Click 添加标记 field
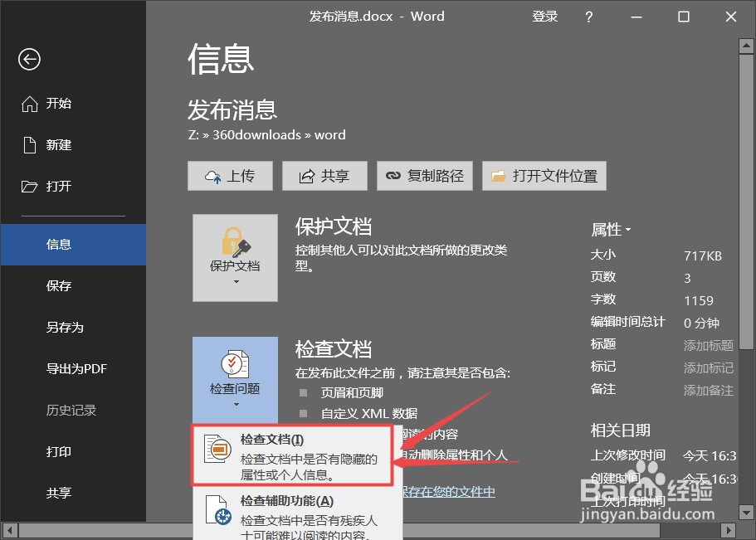 (x=708, y=367)
